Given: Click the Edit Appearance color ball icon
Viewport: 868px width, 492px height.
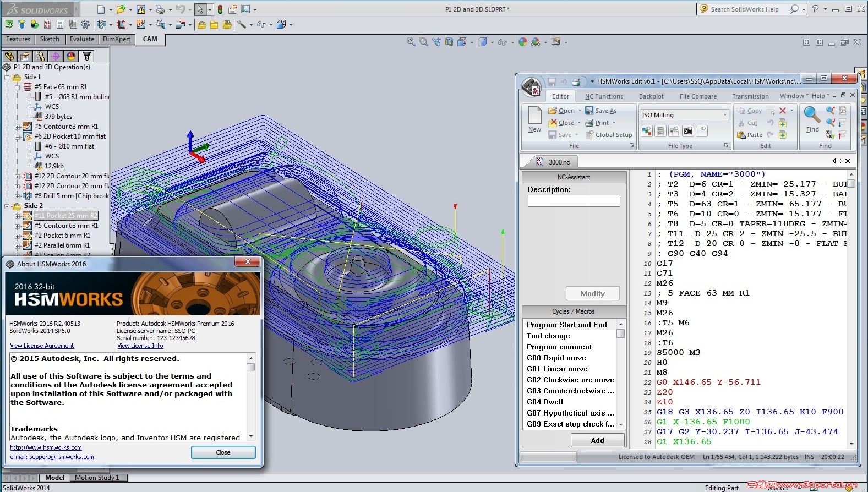Looking at the screenshot, I should [x=523, y=42].
